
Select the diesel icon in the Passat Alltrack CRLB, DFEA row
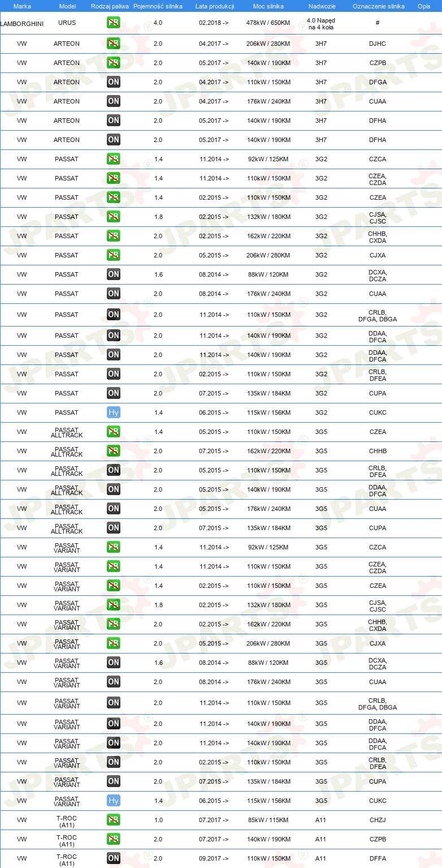(114, 470)
